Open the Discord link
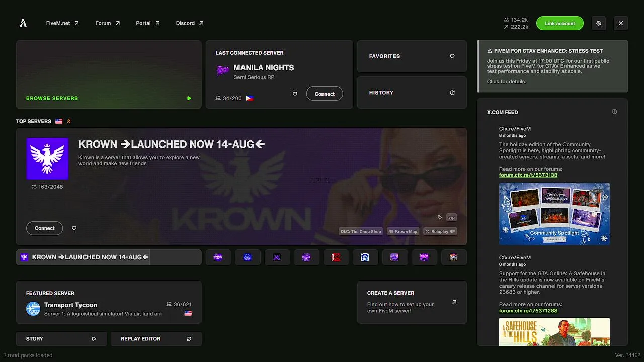This screenshot has width=644, height=362. (x=190, y=23)
